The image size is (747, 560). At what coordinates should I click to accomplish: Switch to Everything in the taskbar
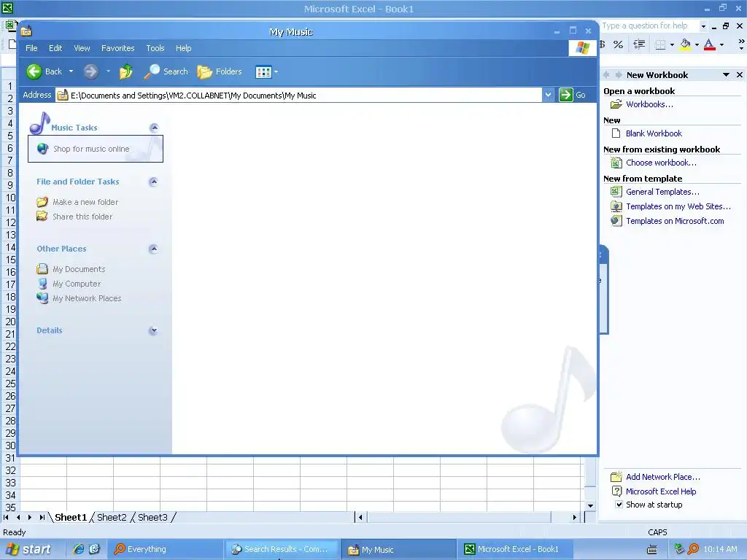[164, 549]
